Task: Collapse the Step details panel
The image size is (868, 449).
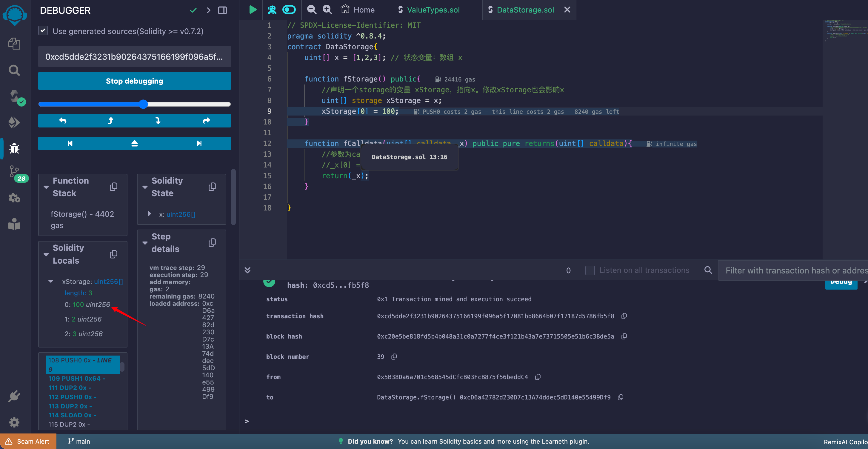Action: pos(145,243)
